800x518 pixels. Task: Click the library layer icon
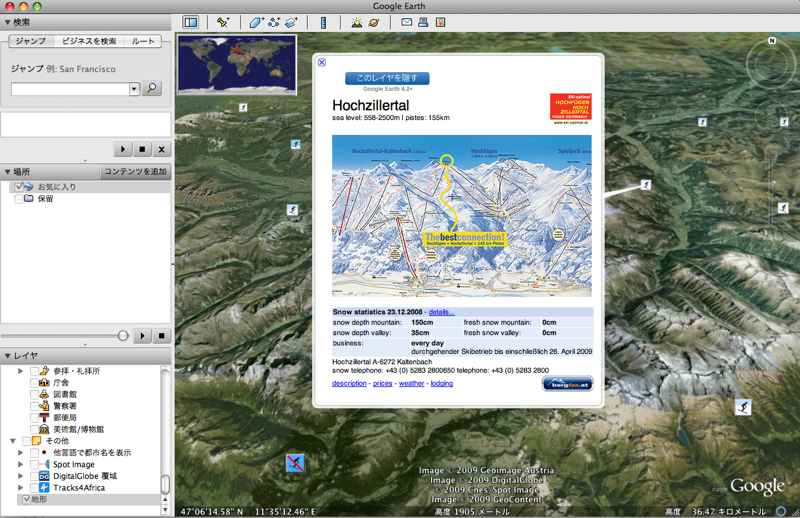(44, 394)
